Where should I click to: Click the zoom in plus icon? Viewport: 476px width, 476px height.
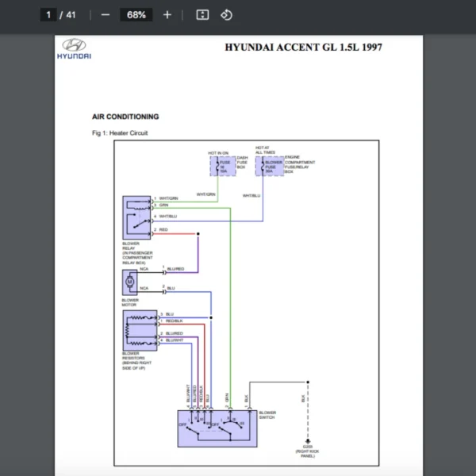(x=167, y=15)
